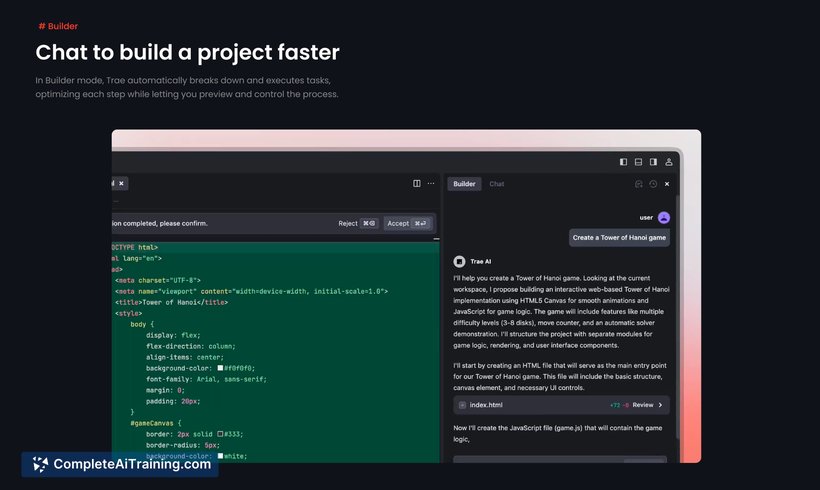
Task: Open the index.html file card
Action: [x=561, y=405]
